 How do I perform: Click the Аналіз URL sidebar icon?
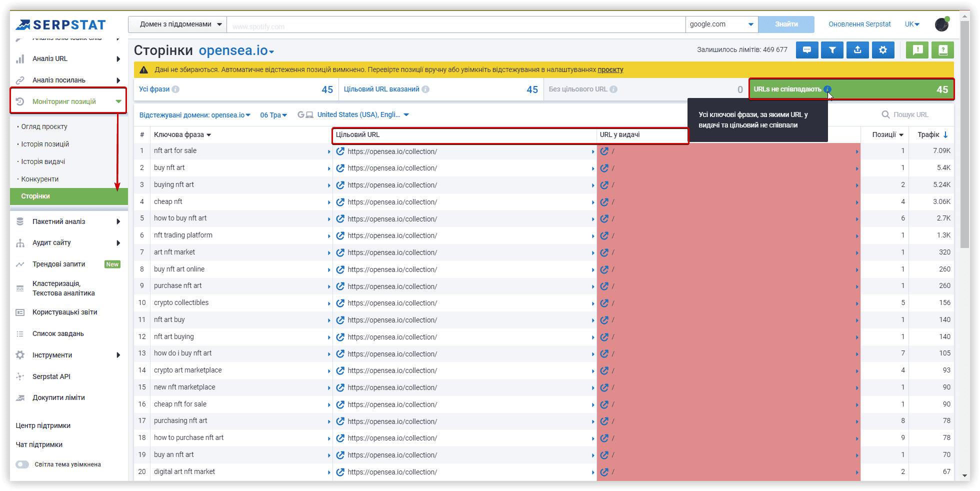[20, 59]
